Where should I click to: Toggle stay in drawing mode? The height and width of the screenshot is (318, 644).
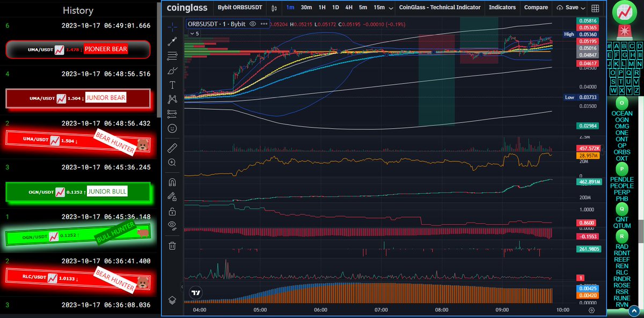(172, 196)
